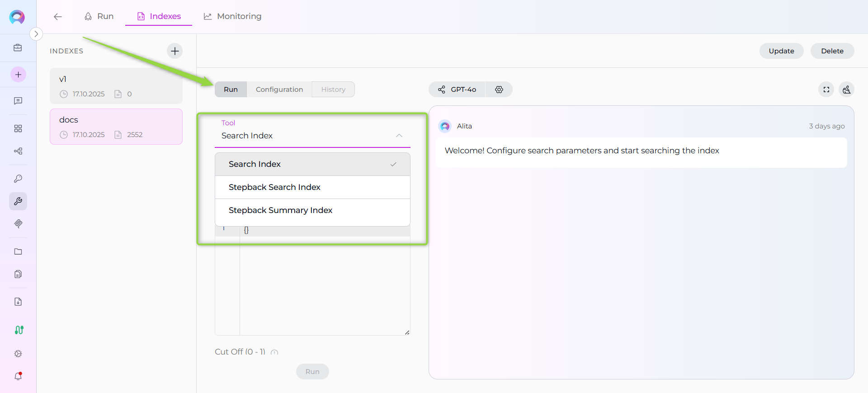This screenshot has width=868, height=393.
Task: Switch to the Monitoring tab
Action: (232, 16)
